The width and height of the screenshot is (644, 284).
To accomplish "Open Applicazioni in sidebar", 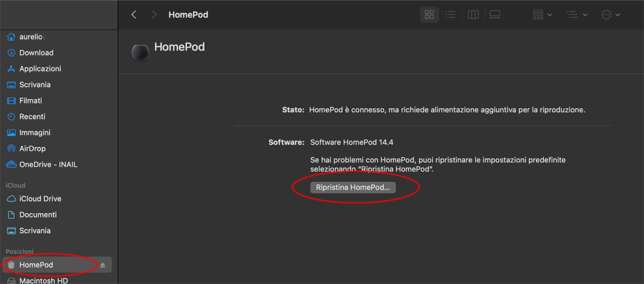I will point(40,69).
